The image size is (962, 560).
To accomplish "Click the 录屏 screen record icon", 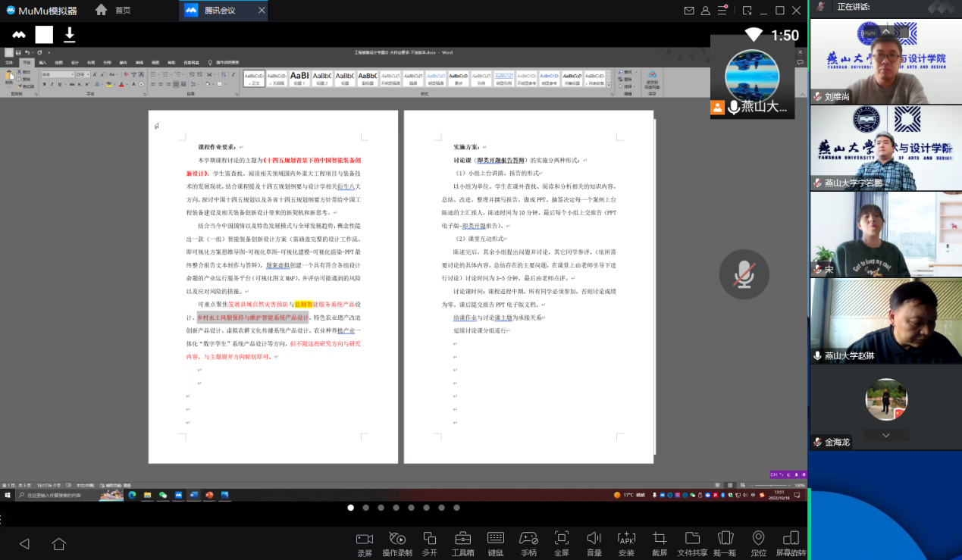I will pos(365,539).
